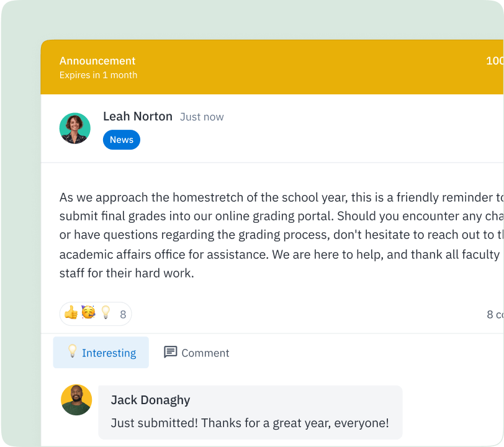Screen dimensions: 504x447
Task: Select Jack Donaghy's "Just submitted!" comment text
Action: click(x=250, y=423)
